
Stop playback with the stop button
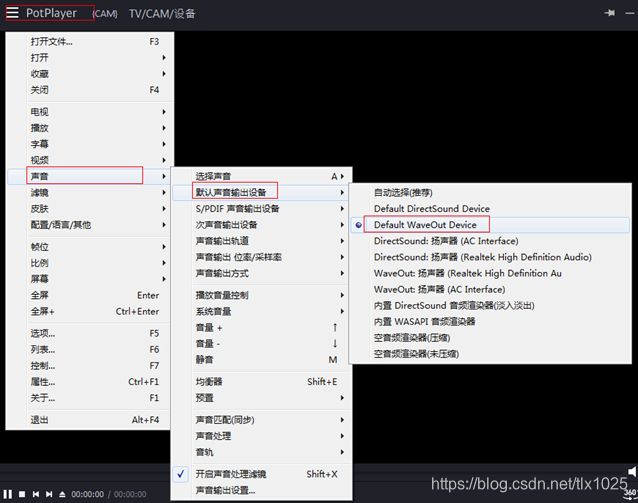(x=22, y=494)
